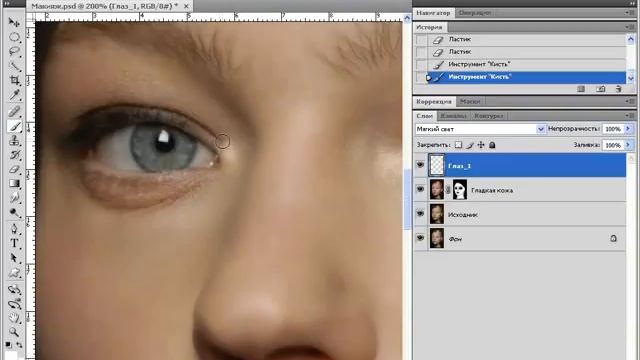Click the Заливка 100% value field

613,145
